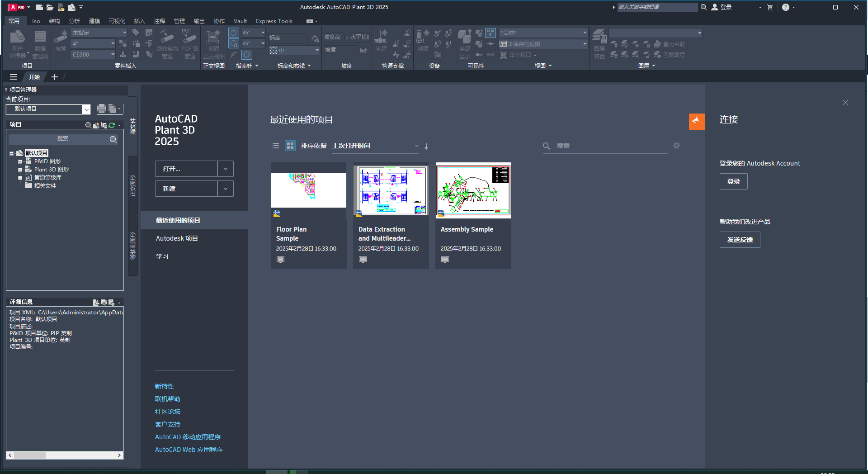Open the 4" pipe size dropdown

coord(94,43)
